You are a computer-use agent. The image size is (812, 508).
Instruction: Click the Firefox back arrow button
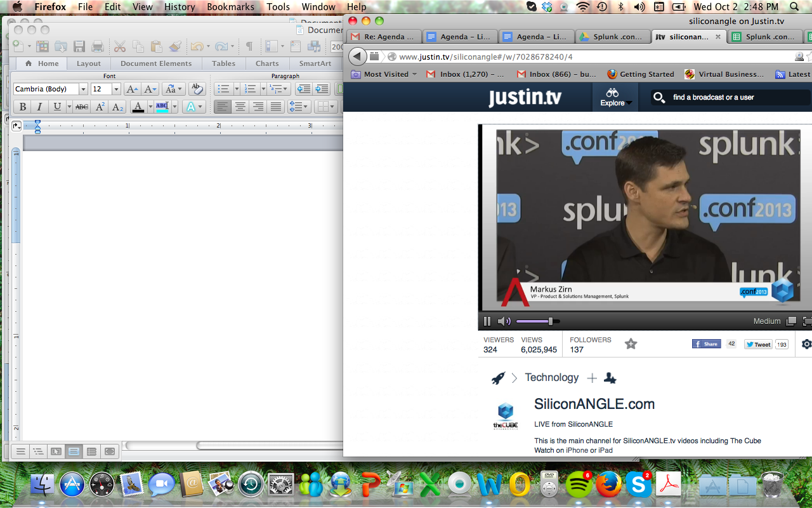coord(357,57)
